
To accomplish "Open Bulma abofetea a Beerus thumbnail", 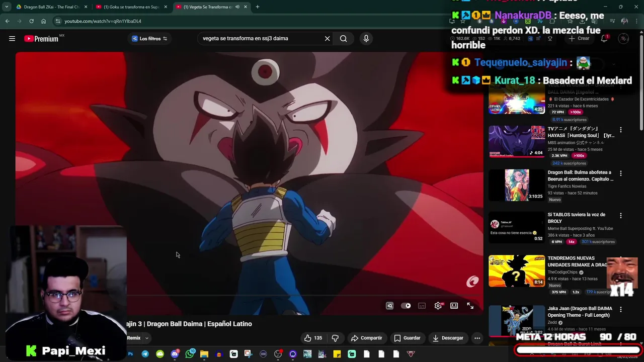I will click(517, 185).
